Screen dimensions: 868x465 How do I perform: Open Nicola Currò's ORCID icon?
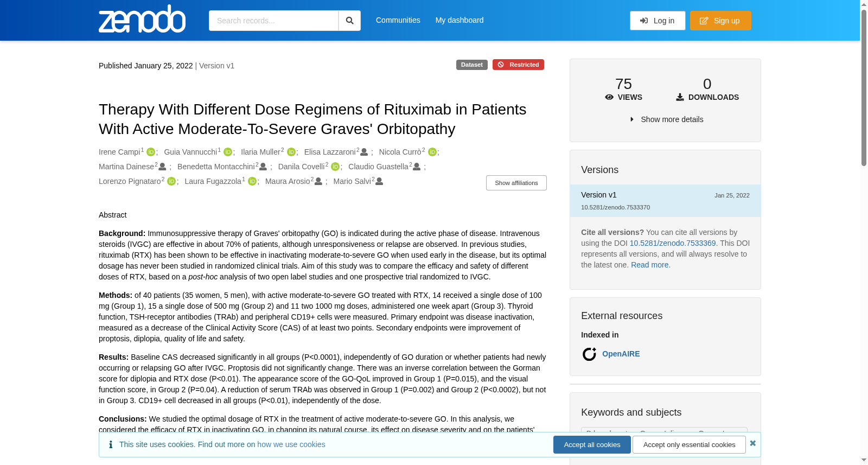pyautogui.click(x=432, y=152)
